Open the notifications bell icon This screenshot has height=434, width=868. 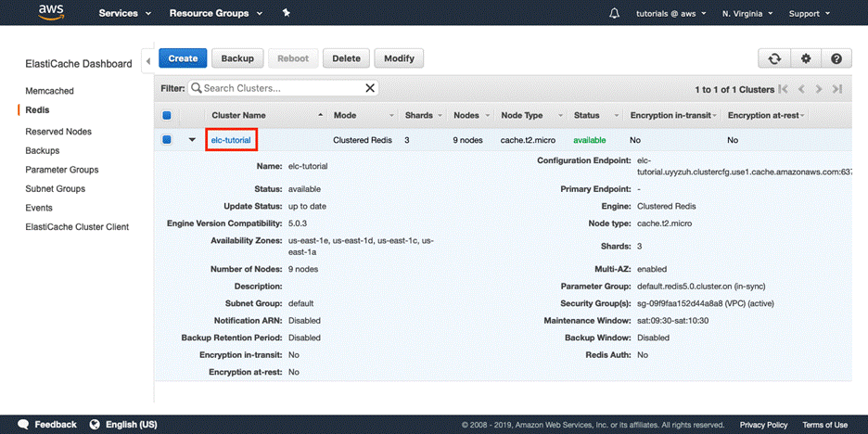pyautogui.click(x=614, y=14)
